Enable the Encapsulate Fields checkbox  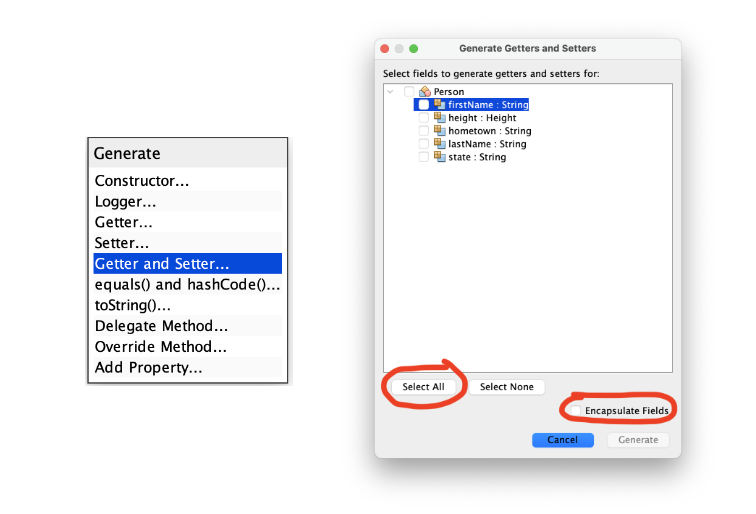(x=576, y=410)
